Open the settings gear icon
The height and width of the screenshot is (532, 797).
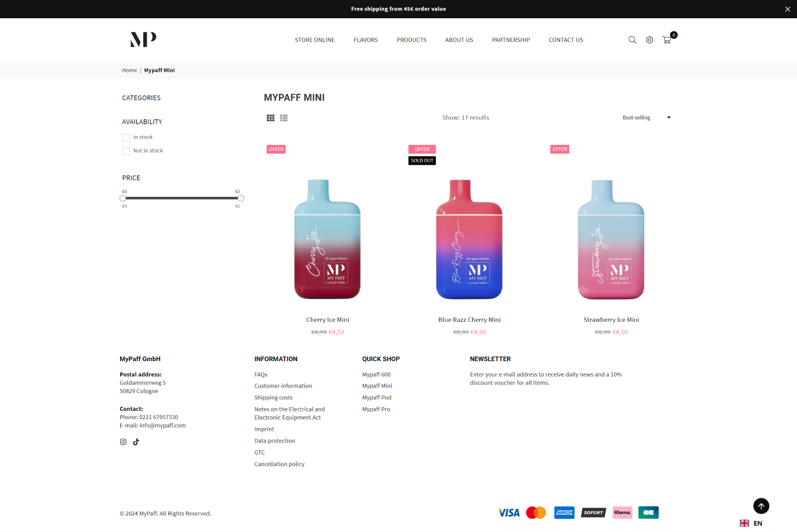(x=650, y=40)
